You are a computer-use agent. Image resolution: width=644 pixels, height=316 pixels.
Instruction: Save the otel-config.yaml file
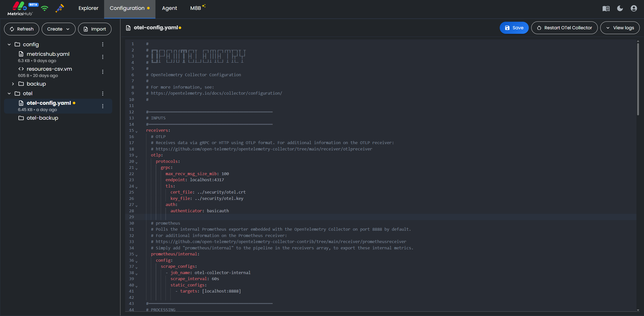[x=514, y=28]
